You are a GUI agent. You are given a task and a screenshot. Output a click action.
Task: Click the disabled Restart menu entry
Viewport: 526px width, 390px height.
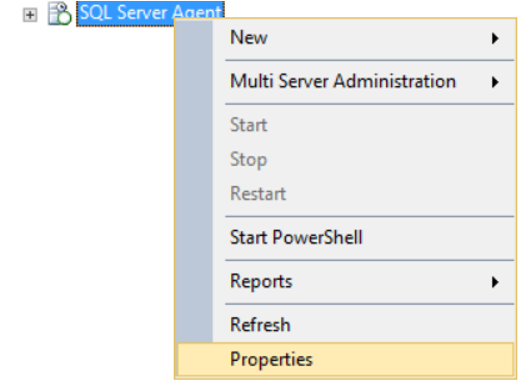(x=346, y=193)
